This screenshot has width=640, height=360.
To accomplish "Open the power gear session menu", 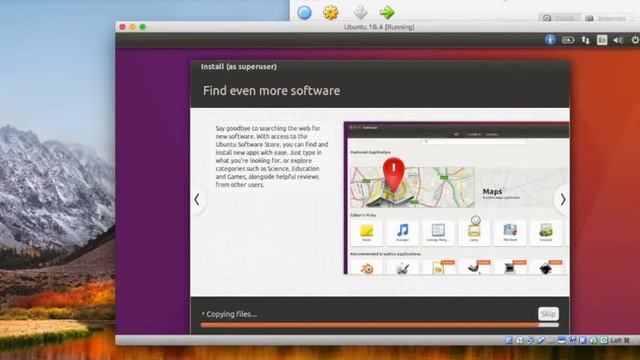I will tap(635, 40).
